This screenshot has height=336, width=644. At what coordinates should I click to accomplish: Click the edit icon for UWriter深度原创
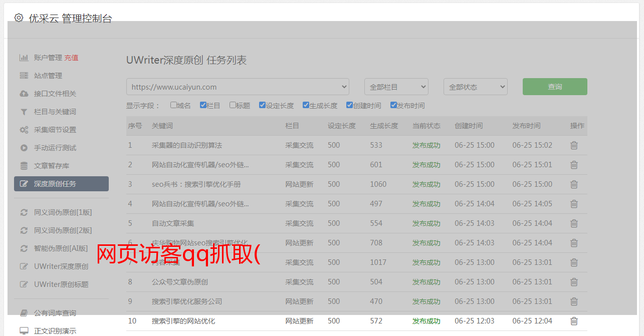click(x=24, y=266)
